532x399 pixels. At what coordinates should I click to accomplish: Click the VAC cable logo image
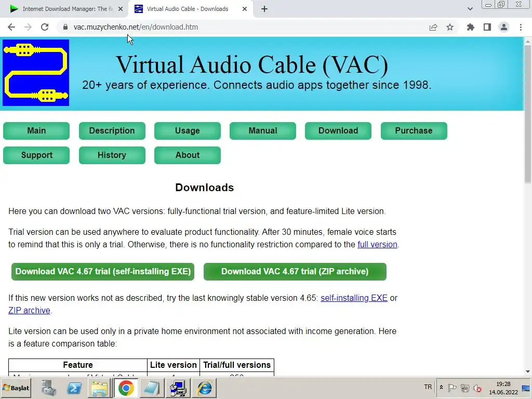tap(36, 73)
